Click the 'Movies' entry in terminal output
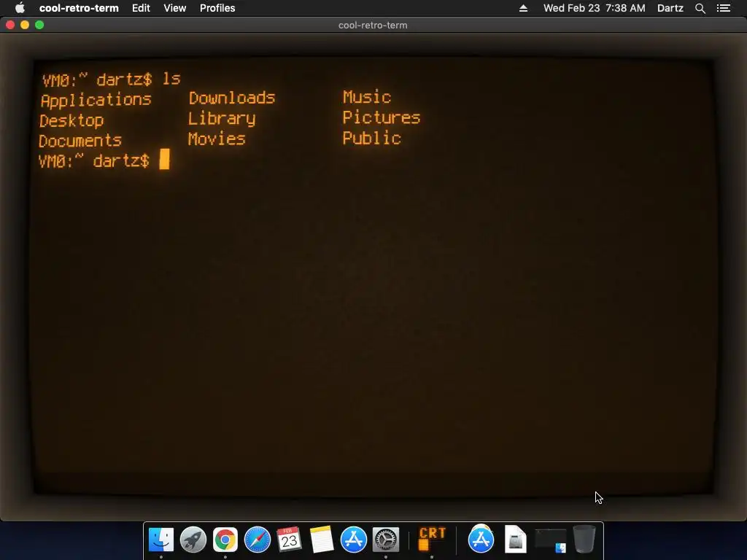The width and height of the screenshot is (747, 560). click(x=217, y=139)
